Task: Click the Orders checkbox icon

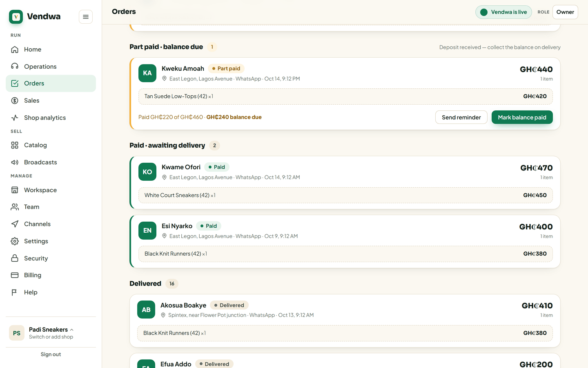Action: click(x=15, y=83)
